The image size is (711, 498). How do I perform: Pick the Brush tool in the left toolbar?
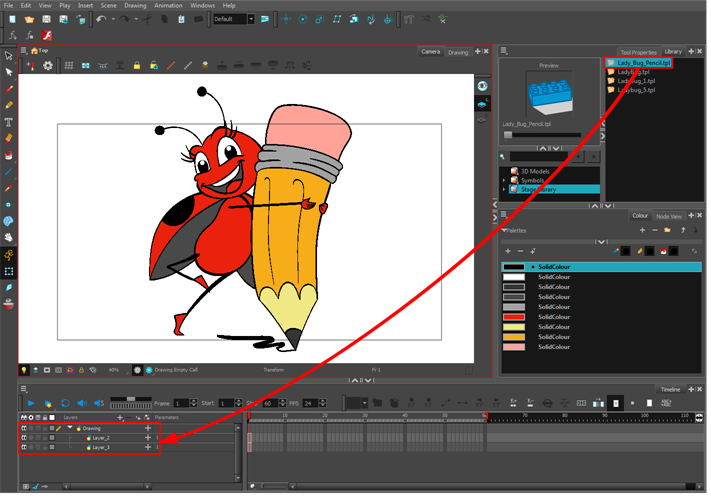tap(9, 89)
